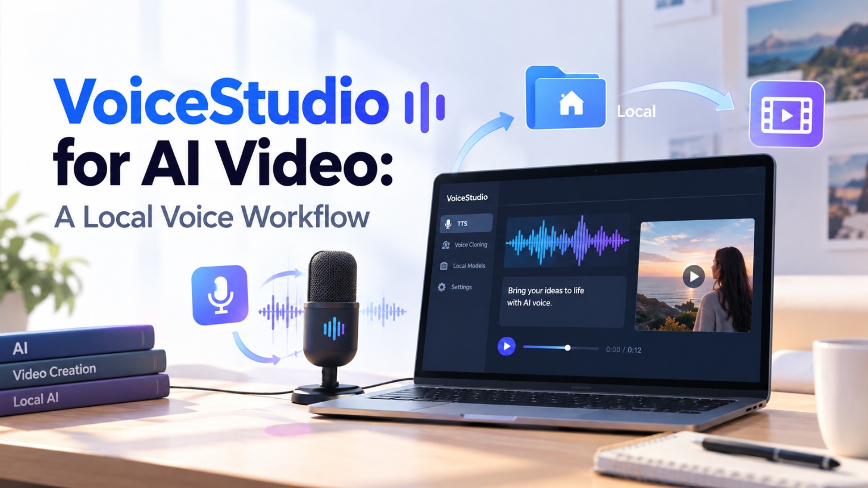Open Voice Cloning in the sidebar
The height and width of the screenshot is (488, 868).
[465, 245]
